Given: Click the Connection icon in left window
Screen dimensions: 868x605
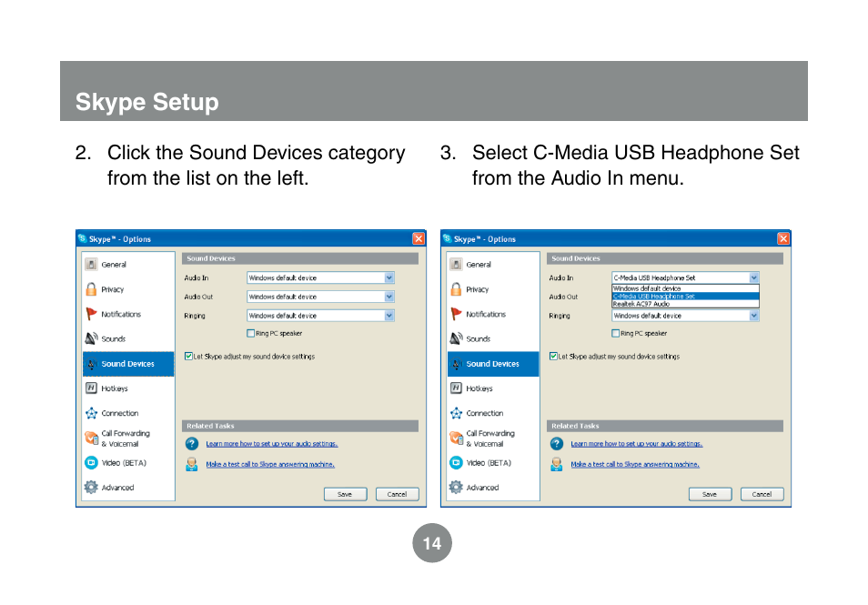Looking at the screenshot, I should (91, 413).
